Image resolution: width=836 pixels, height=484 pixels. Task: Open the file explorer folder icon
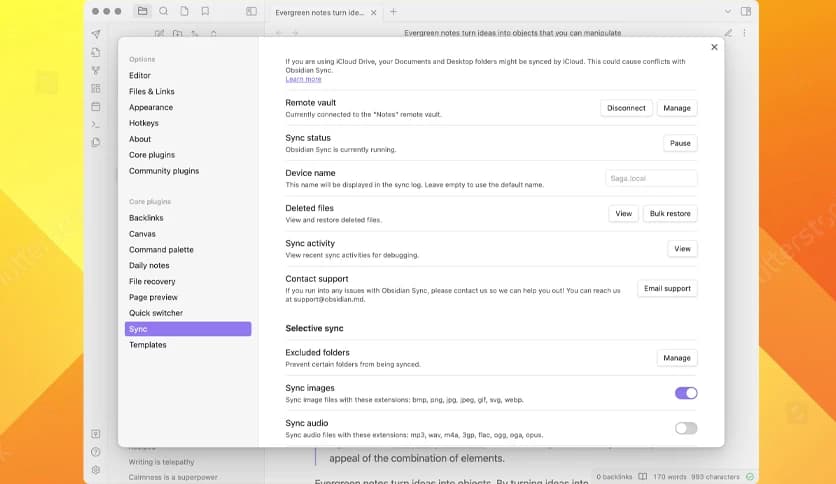(143, 11)
